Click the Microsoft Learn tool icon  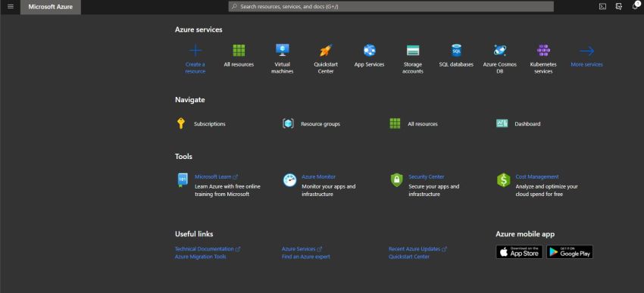click(x=183, y=180)
